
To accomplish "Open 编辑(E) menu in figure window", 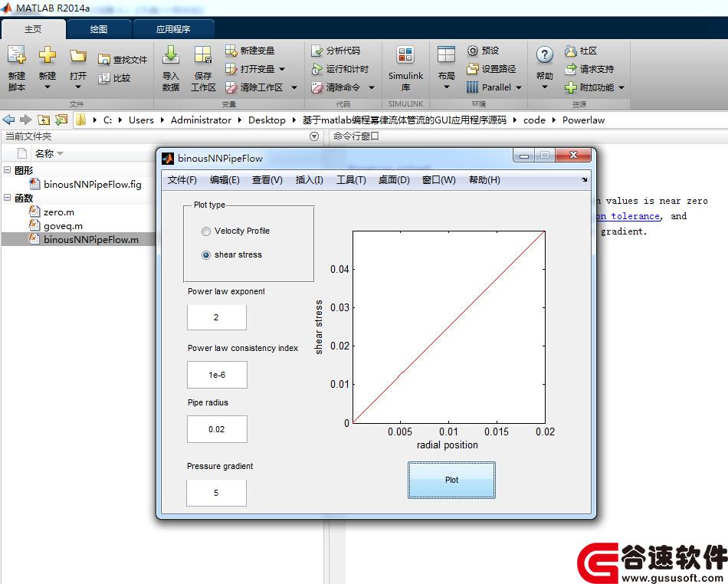I will click(x=225, y=180).
